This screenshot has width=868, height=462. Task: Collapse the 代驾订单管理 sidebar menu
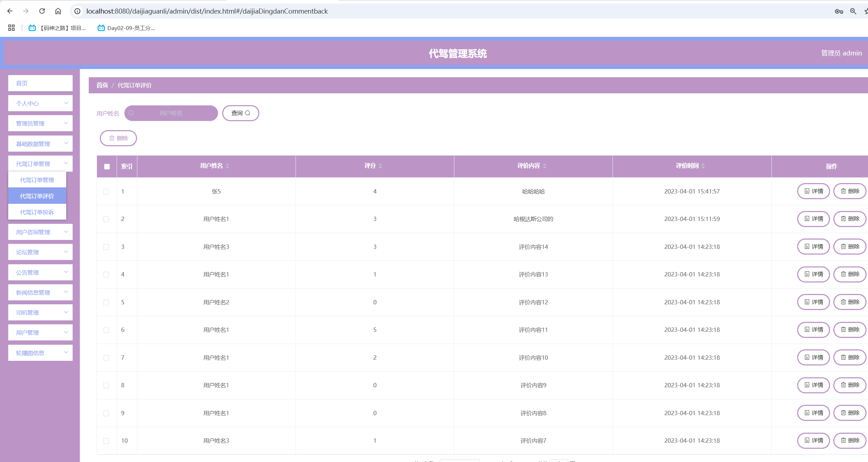pyautogui.click(x=40, y=164)
